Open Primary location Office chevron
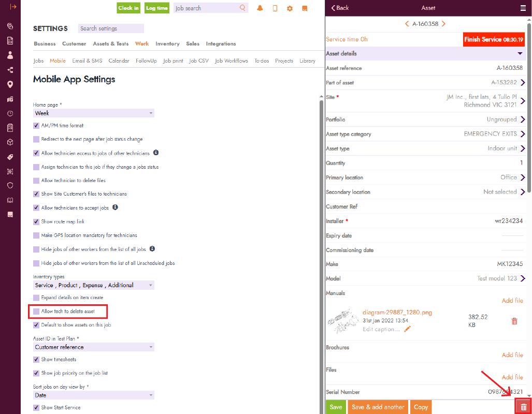Image resolution: width=532 pixels, height=414 pixels. coord(523,178)
